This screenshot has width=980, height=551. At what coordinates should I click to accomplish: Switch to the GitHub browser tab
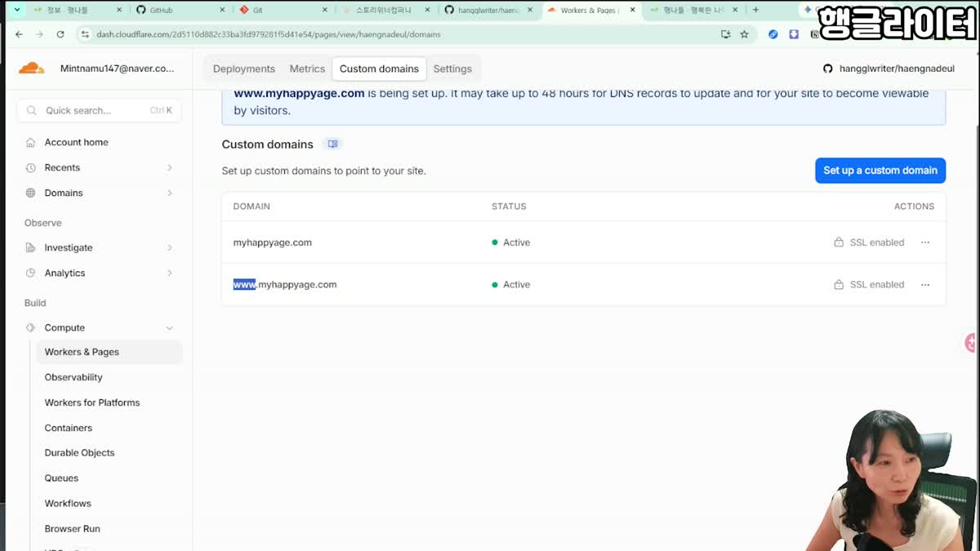tap(179, 10)
